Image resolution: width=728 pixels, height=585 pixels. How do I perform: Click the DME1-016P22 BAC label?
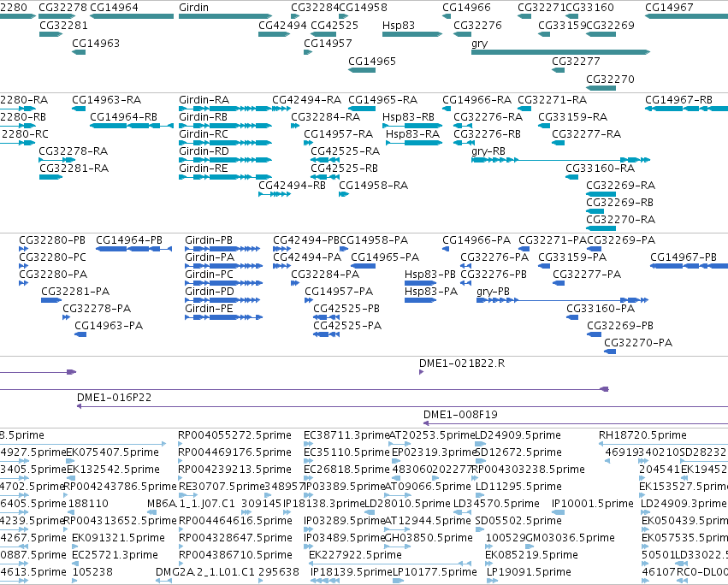tap(115, 398)
